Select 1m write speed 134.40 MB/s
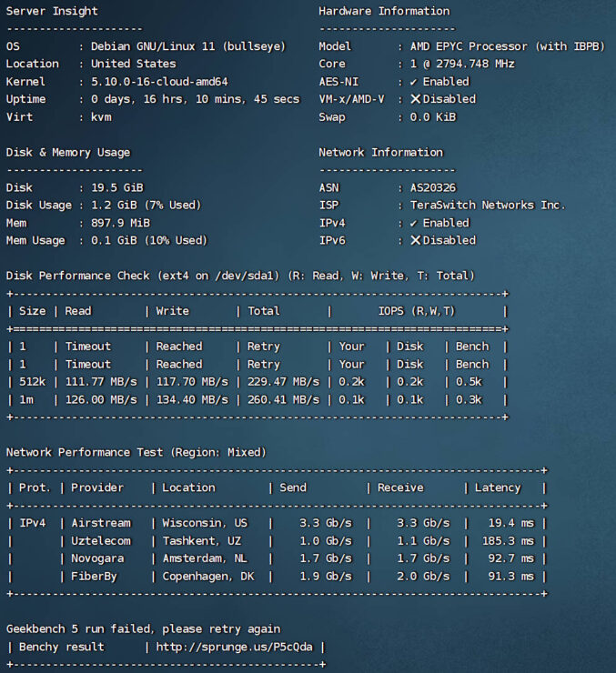 [x=192, y=399]
